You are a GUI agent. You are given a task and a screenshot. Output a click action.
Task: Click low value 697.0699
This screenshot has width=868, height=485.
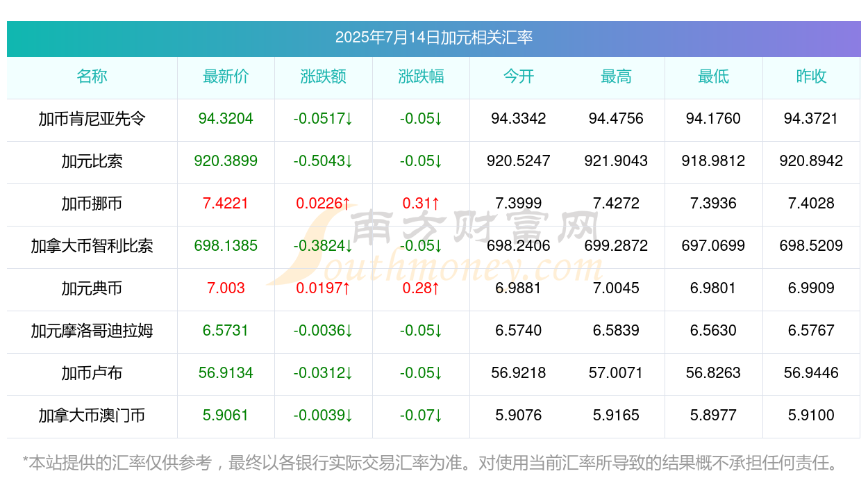[x=714, y=246]
